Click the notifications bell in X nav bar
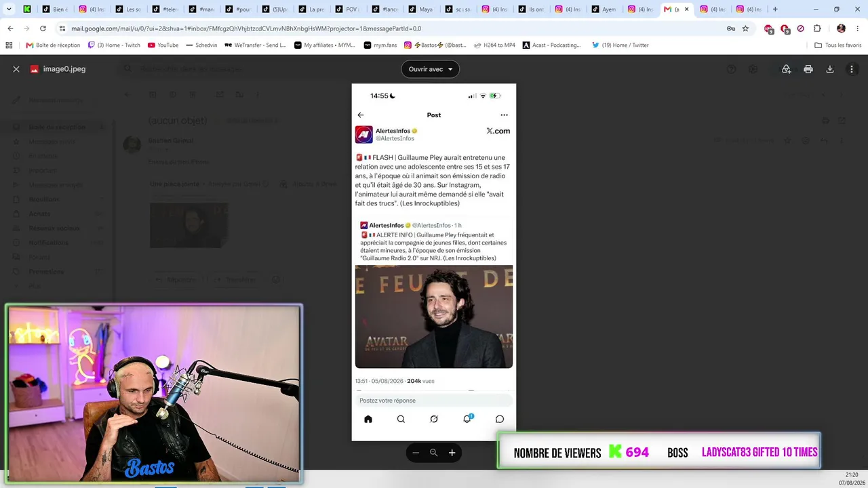The height and width of the screenshot is (488, 868). 467,418
